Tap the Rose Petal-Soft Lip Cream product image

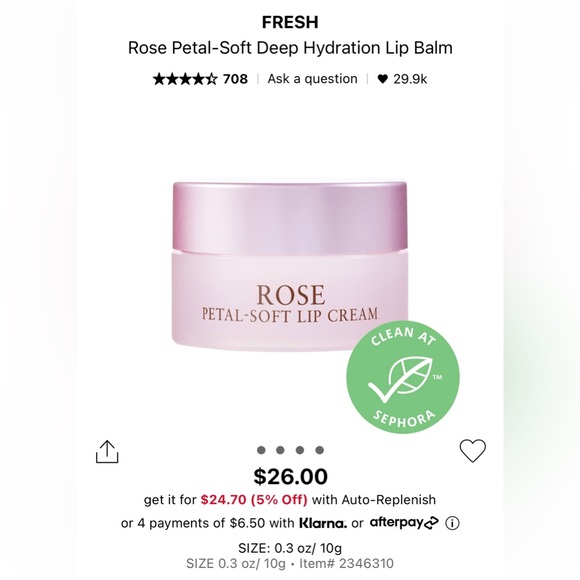point(290,266)
